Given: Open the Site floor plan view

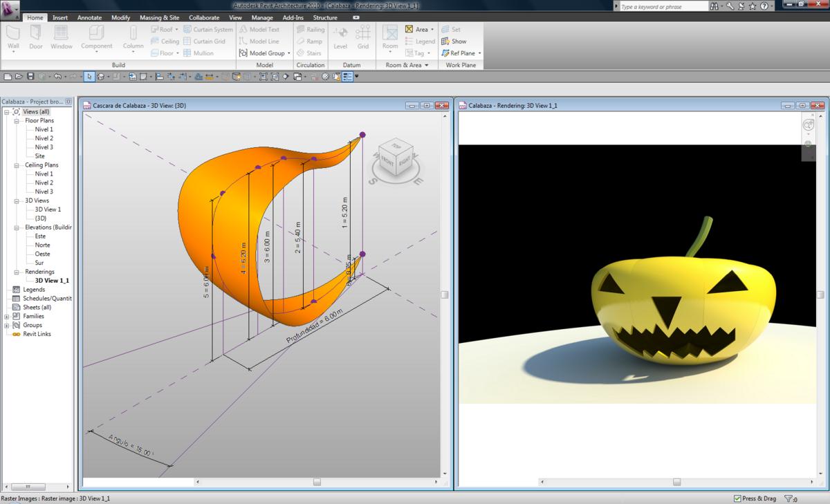Looking at the screenshot, I should pyautogui.click(x=40, y=156).
